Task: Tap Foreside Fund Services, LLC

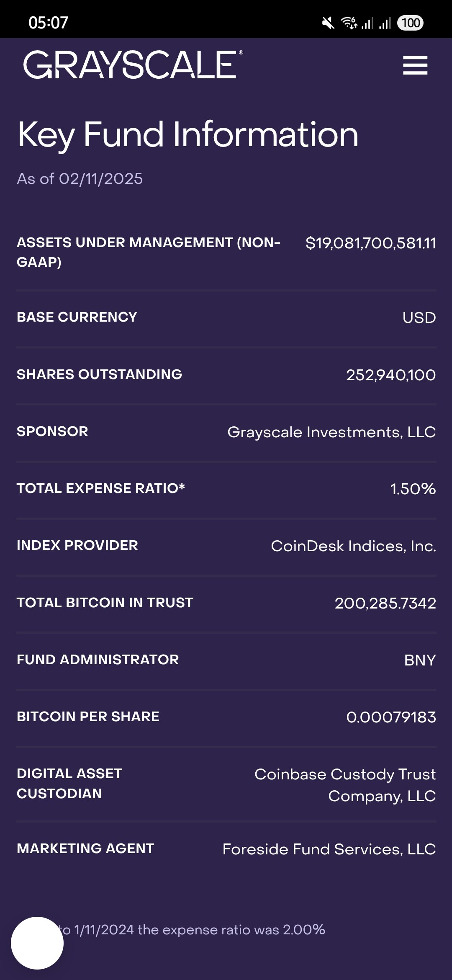Action: (x=329, y=849)
